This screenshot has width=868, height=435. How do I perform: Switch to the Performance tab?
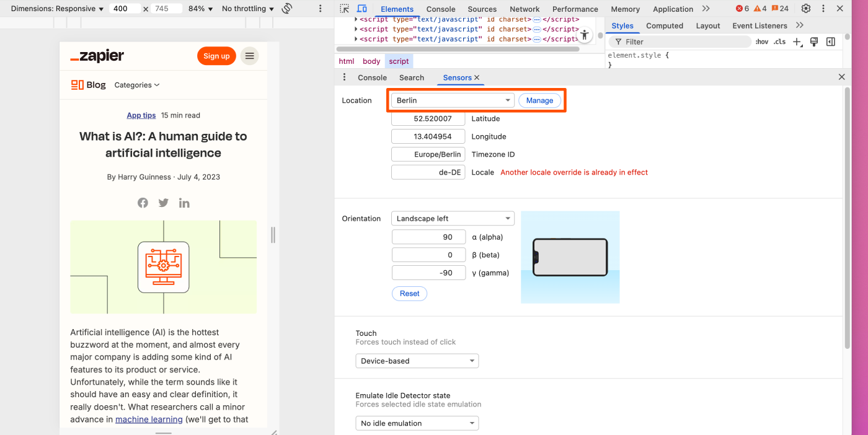click(x=575, y=9)
